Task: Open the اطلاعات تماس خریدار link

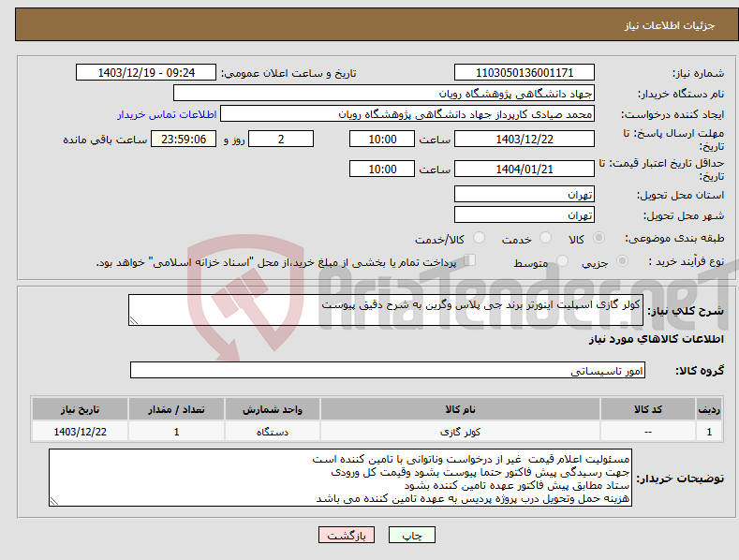Action: point(167,114)
